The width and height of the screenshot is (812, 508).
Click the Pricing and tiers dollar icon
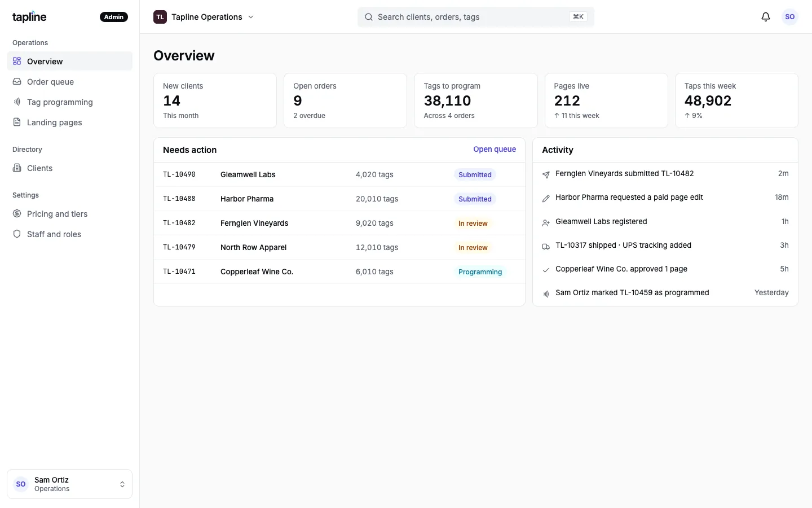click(x=17, y=213)
